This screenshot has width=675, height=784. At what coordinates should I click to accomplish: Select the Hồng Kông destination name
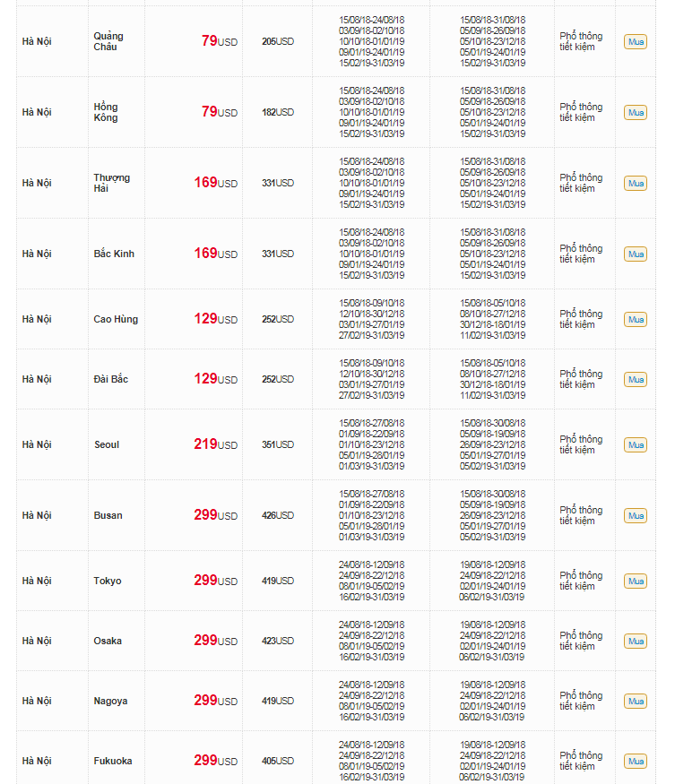106,112
